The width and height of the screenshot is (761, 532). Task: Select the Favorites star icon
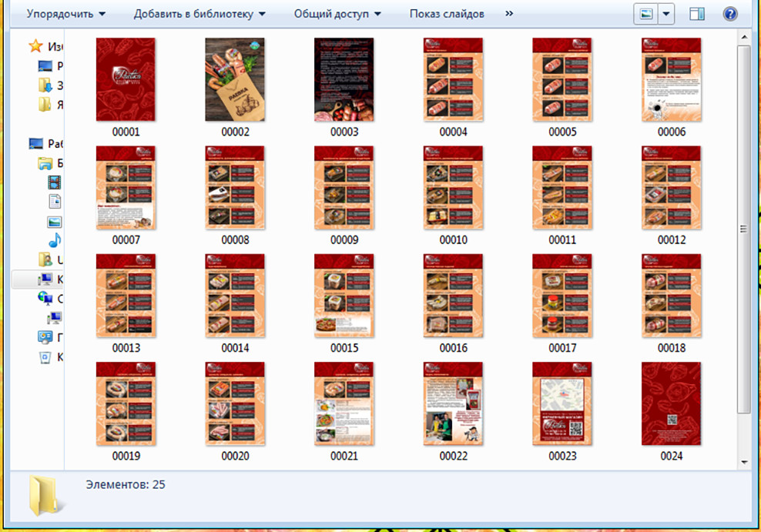(35, 46)
